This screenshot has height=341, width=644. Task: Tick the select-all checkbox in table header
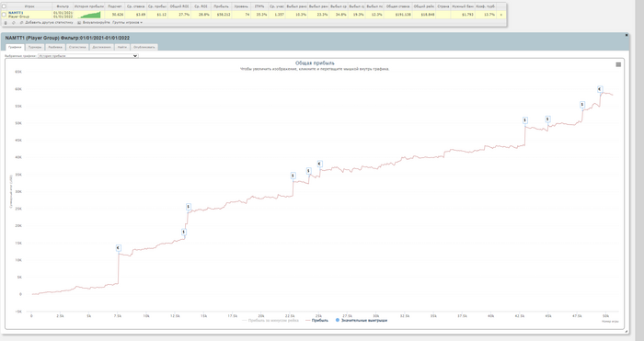tap(4, 6)
